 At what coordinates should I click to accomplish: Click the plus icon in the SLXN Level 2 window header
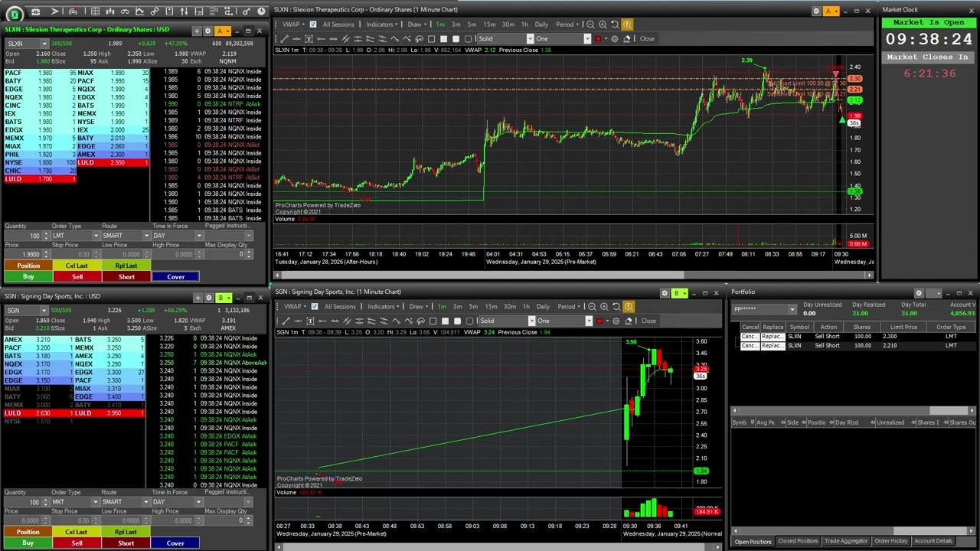point(197,31)
